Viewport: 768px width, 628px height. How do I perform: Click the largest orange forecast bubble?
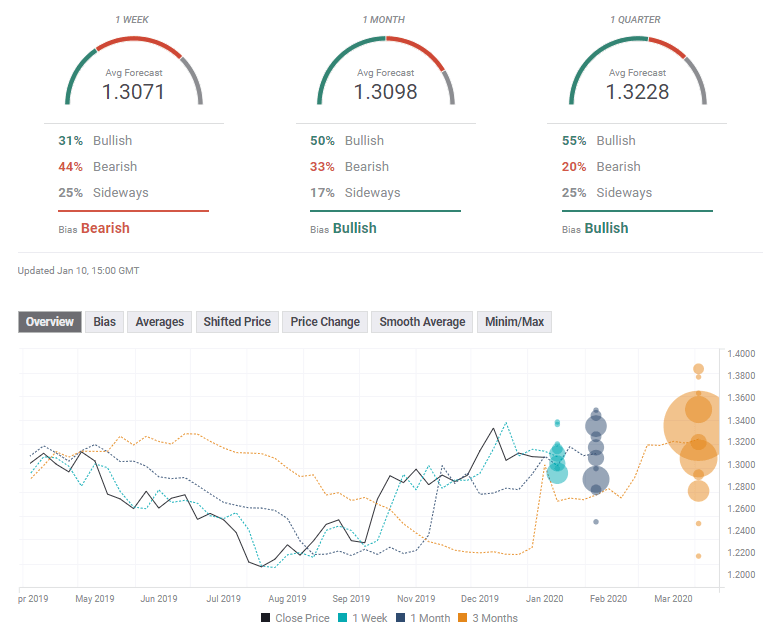pos(697,427)
